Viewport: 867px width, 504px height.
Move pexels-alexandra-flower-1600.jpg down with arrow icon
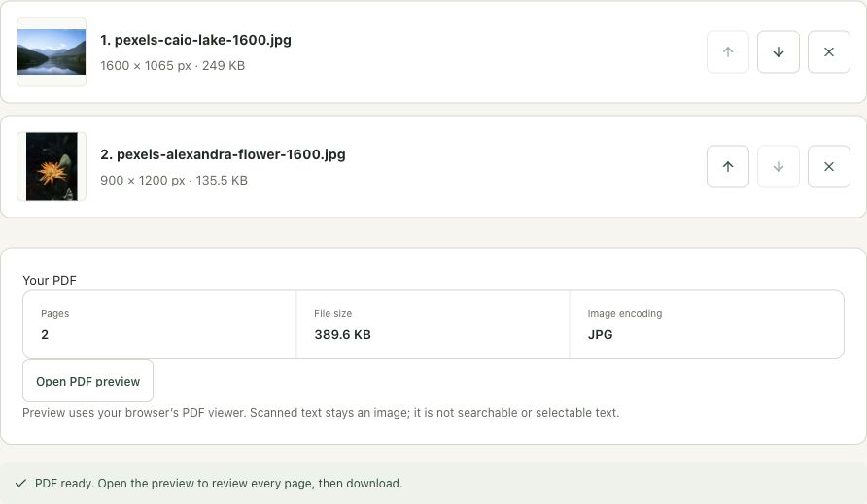[778, 166]
